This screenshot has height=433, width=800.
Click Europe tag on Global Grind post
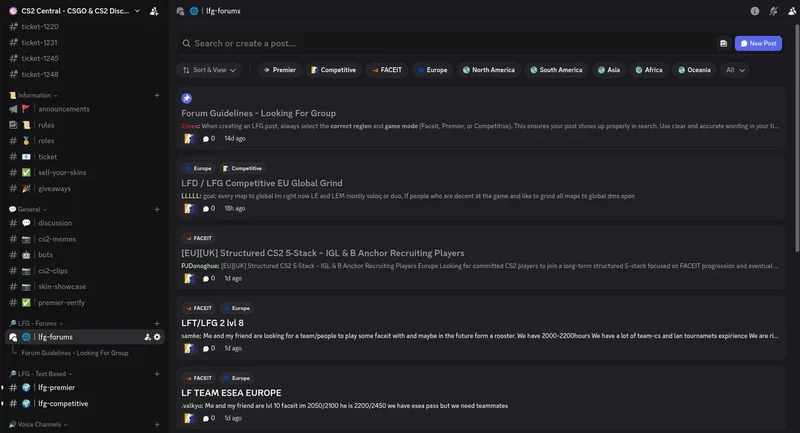(198, 168)
